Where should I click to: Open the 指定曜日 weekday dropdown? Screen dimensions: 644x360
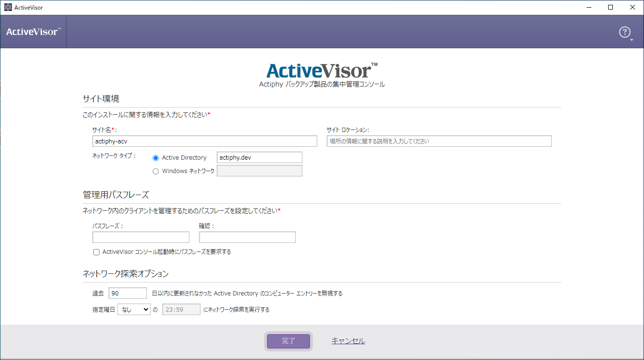(x=134, y=309)
